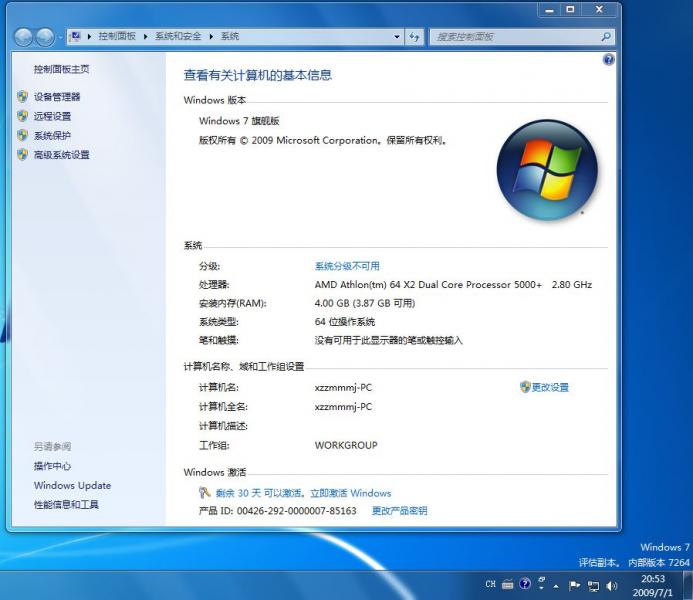Select the product ID 00426-292-0000007-85163
This screenshot has height=600, width=693.
(x=297, y=511)
